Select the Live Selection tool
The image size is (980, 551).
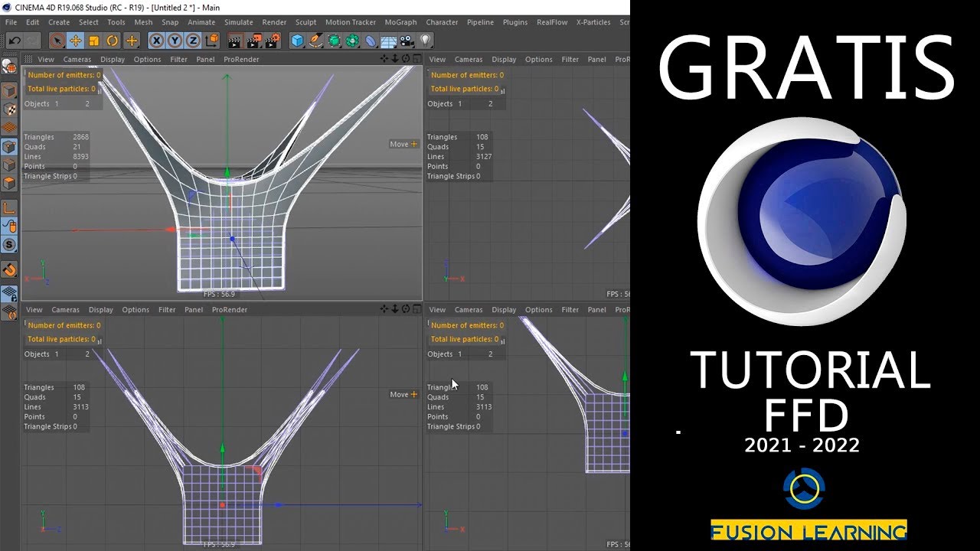tap(57, 41)
